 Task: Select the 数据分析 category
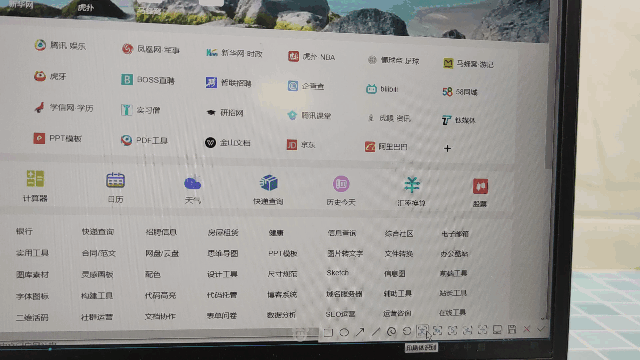pos(281,315)
